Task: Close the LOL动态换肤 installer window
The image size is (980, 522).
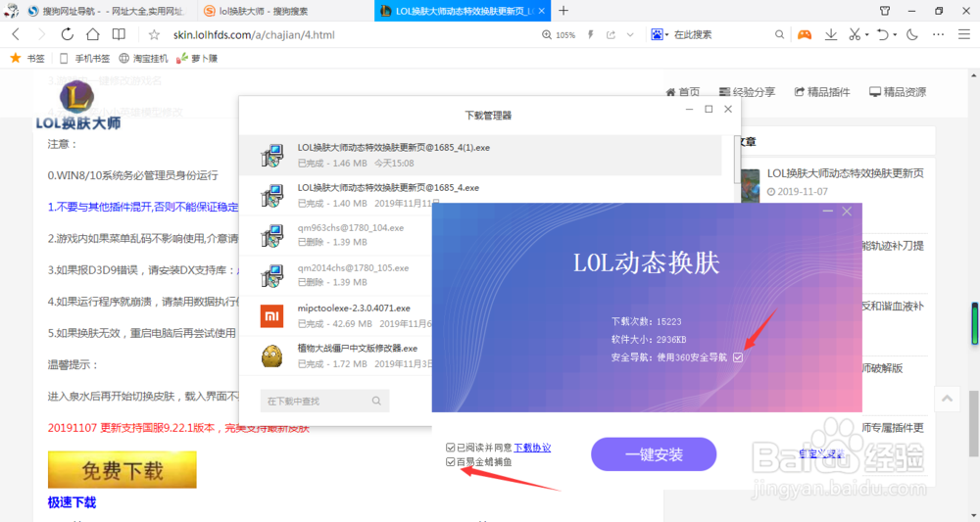Action: [847, 212]
